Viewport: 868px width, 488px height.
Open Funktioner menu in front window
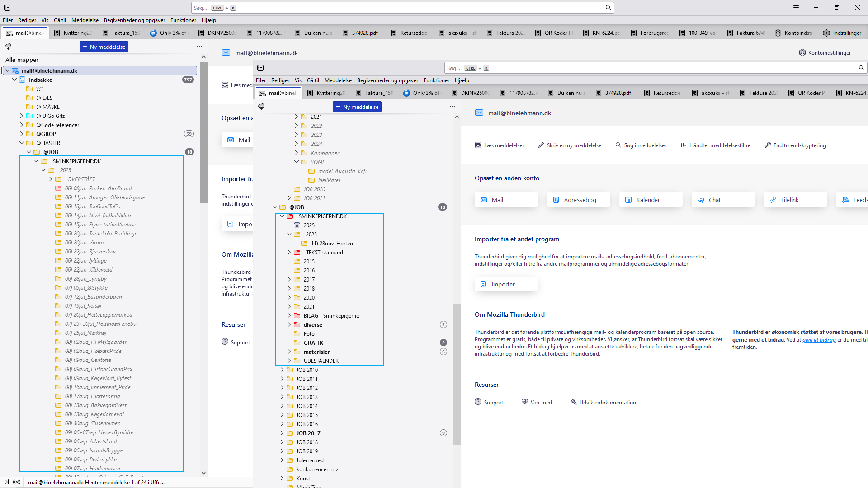point(436,80)
